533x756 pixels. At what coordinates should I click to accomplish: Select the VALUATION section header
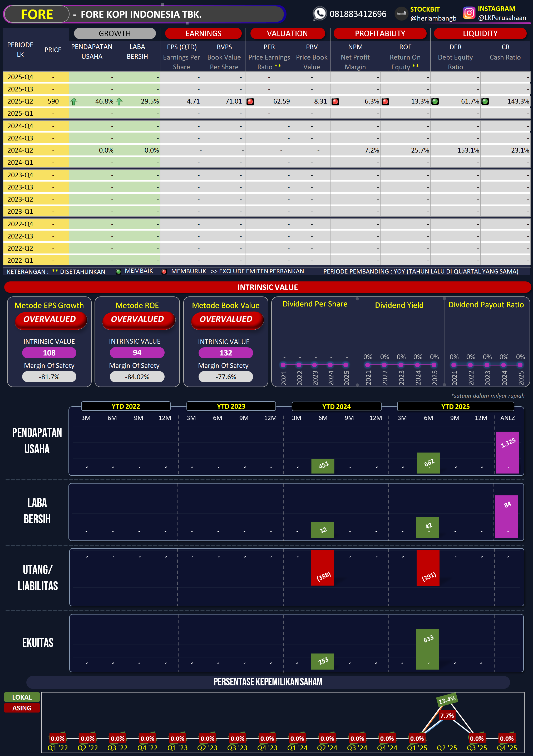287,33
